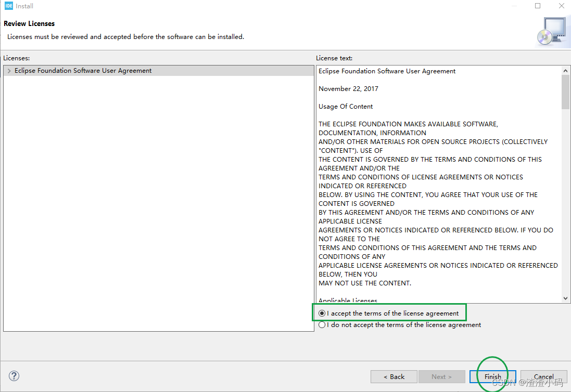Expand Eclipse Foundation Software User Agreement entry
This screenshot has width=571, height=392.
[x=9, y=71]
